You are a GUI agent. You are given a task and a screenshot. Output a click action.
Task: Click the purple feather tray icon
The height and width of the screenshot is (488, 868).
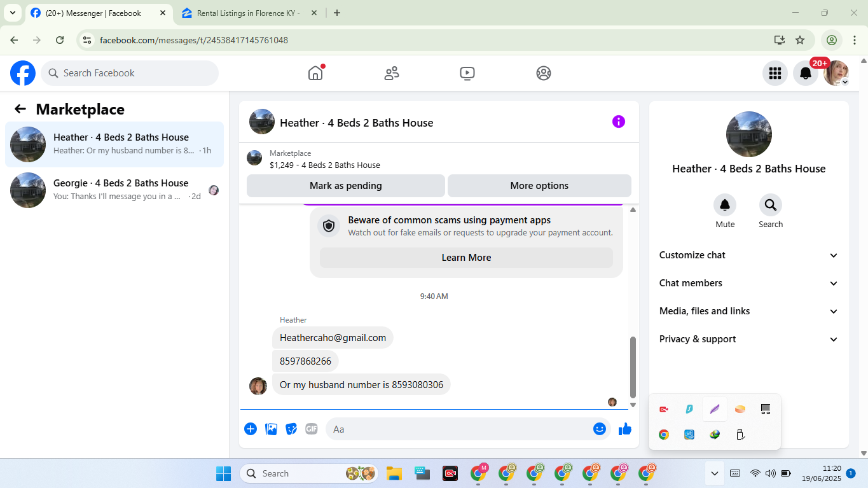715,409
